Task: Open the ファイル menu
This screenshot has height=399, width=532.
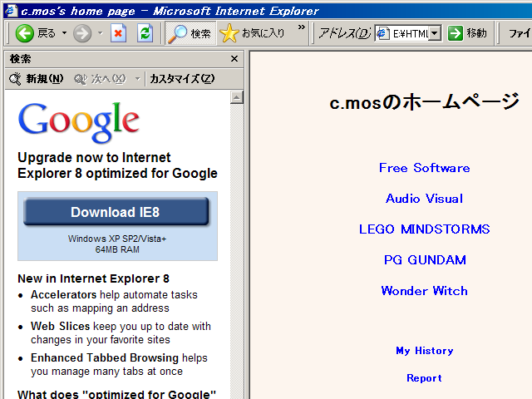Action: tap(519, 33)
